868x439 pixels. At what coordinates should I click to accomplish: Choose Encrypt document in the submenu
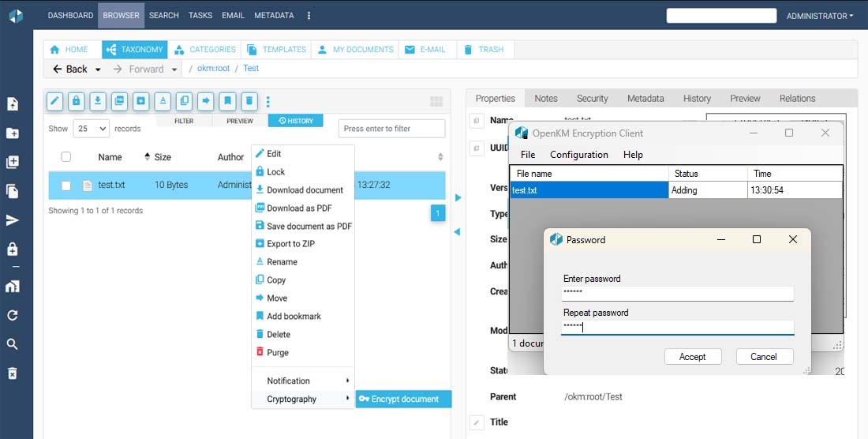(x=403, y=400)
